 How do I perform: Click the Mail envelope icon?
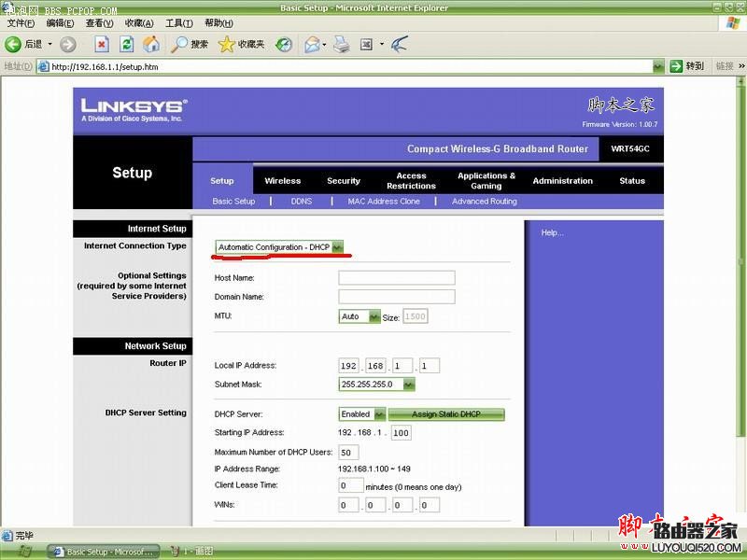pos(312,44)
